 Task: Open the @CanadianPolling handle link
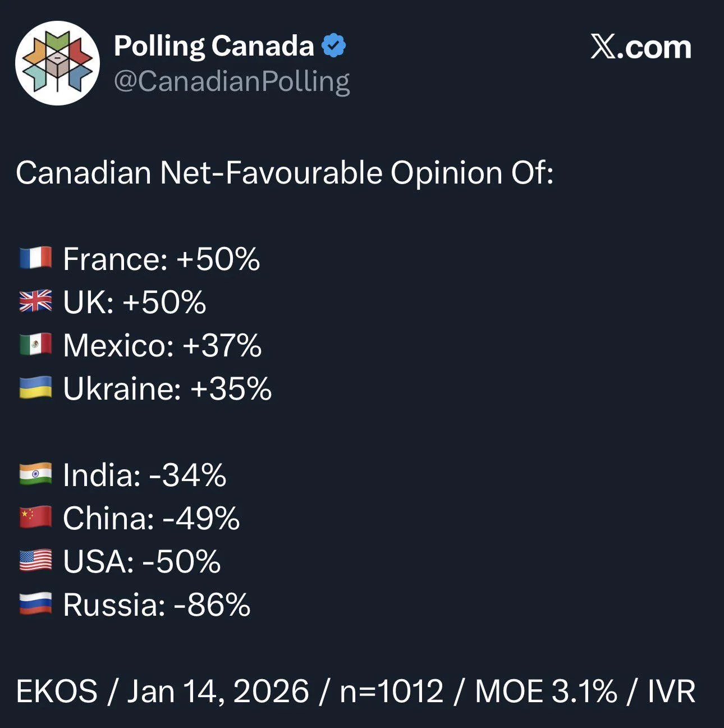click(x=231, y=81)
